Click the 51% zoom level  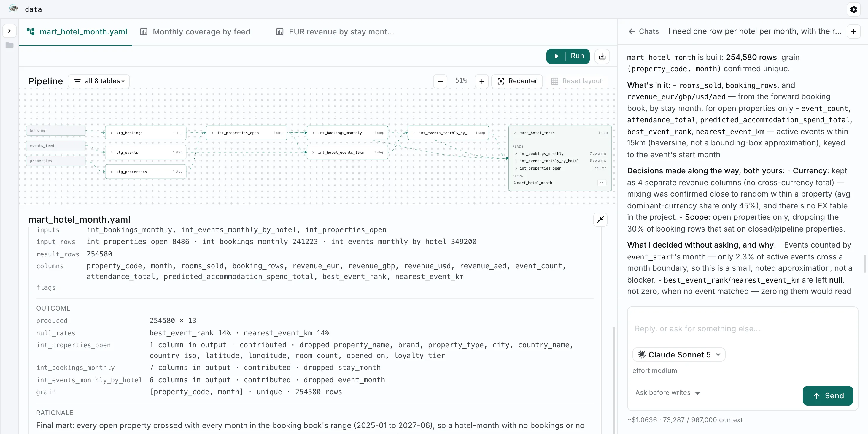pos(461,80)
